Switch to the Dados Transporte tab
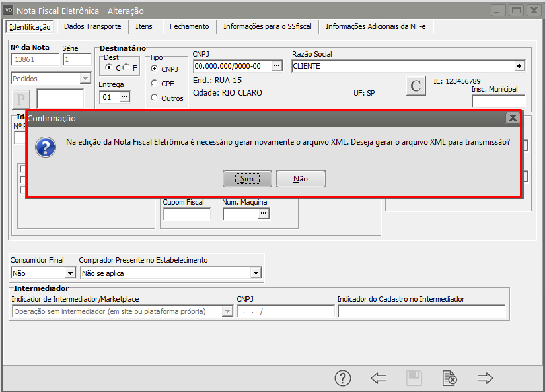This screenshot has height=392, width=545. pos(92,26)
